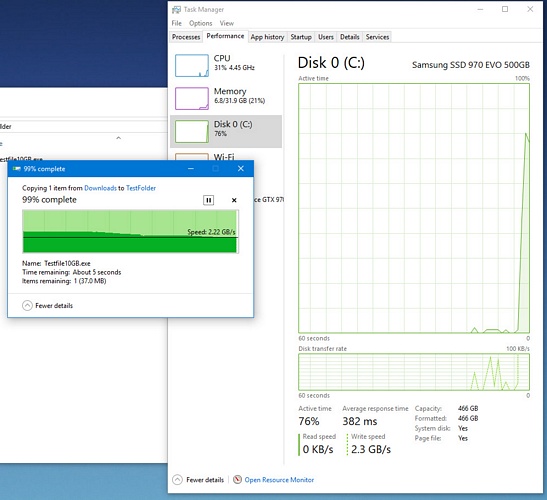
Task: Minimize the copy progress dialog
Action: click(191, 169)
